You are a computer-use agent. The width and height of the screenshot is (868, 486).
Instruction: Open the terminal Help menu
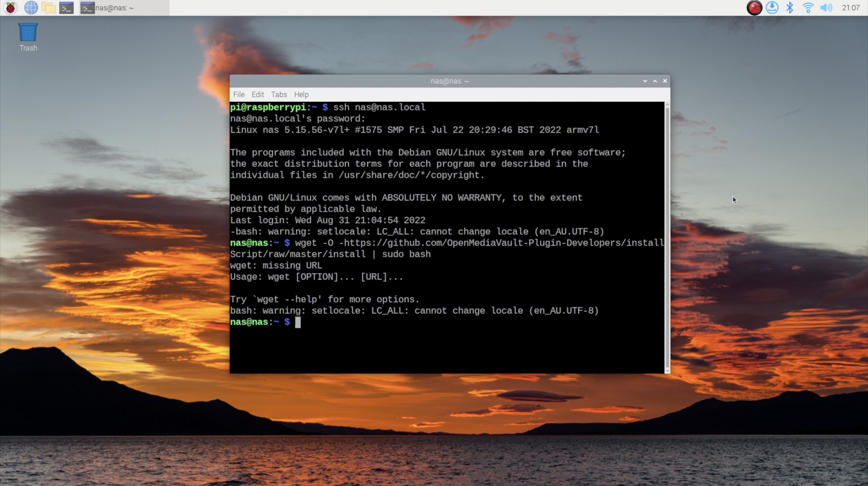301,95
